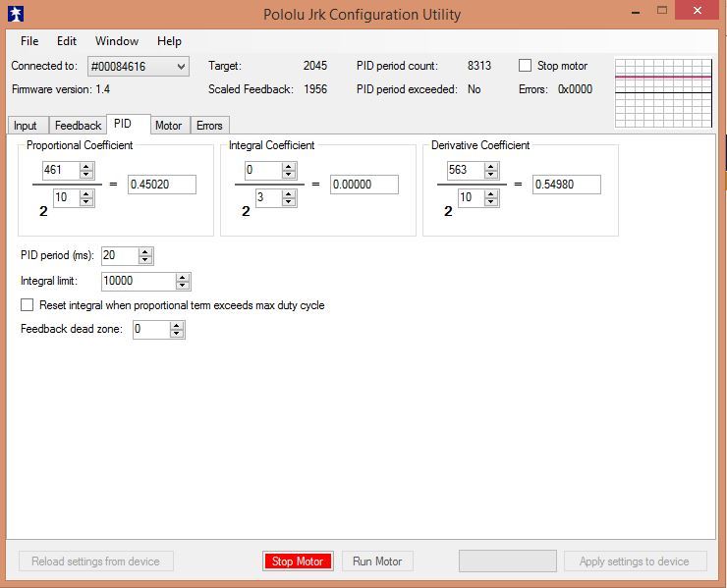Click the integral numerator field showing 0
Viewport: 727px width, 588px height.
point(263,170)
